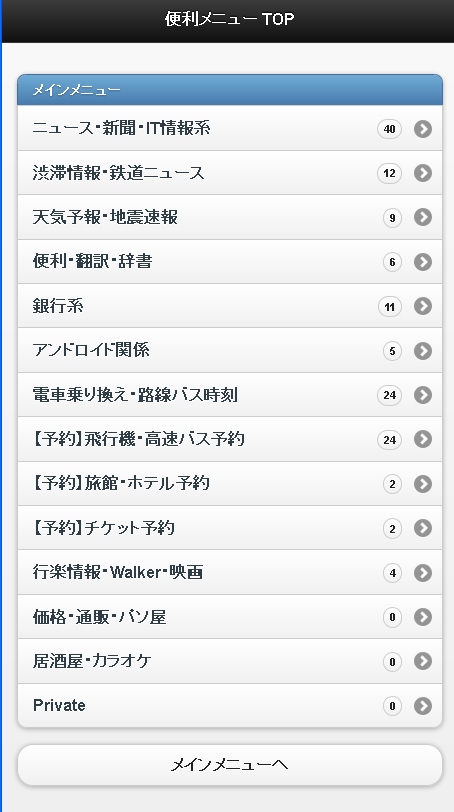Click the chevron icon beside 電車乗り換え・路線バス時刻
The height and width of the screenshot is (812, 454).
(423, 395)
